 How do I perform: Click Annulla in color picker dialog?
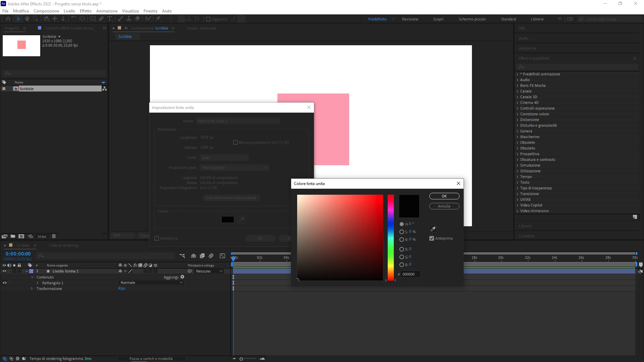pos(444,206)
